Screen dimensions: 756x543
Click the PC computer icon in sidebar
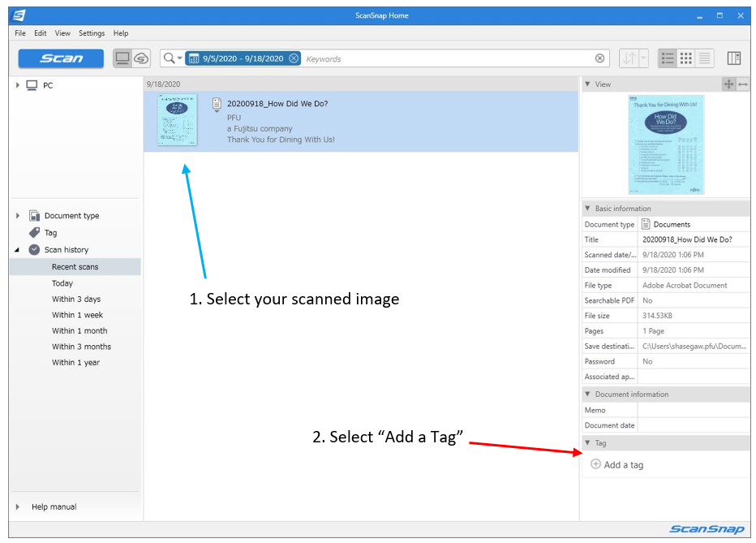[32, 85]
